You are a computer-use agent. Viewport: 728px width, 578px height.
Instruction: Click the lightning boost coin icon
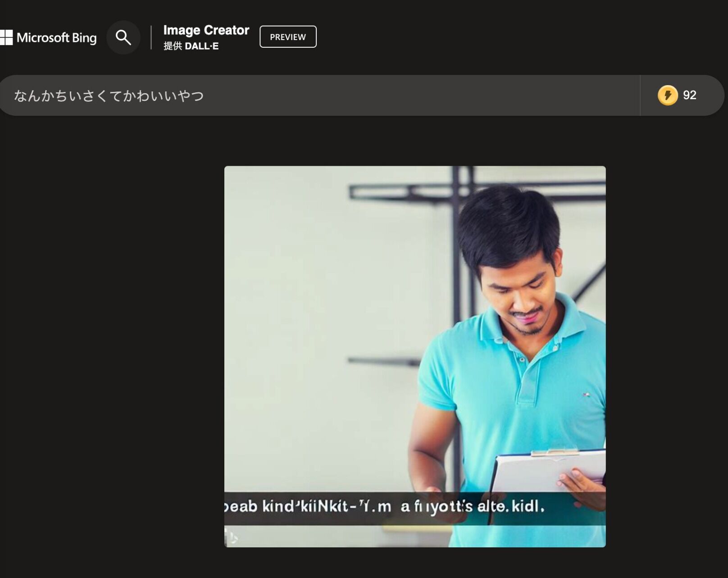(668, 96)
